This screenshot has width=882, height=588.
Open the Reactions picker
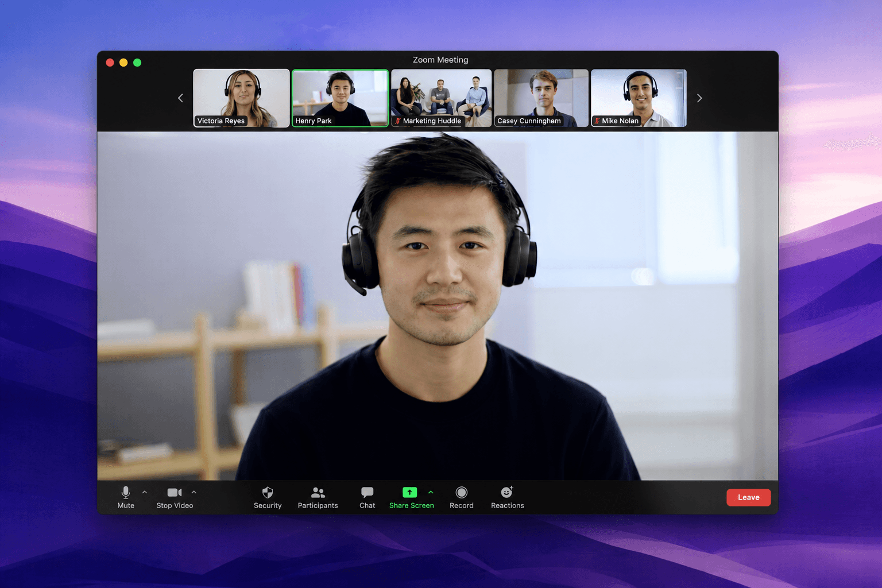click(508, 497)
